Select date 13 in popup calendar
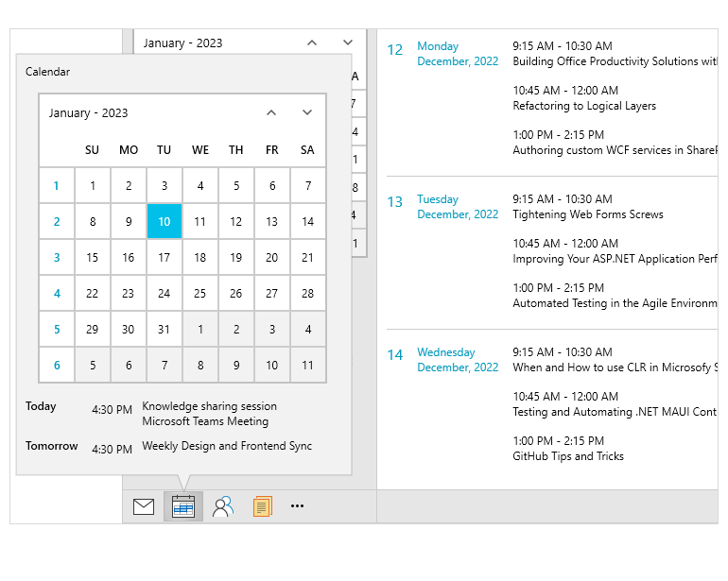728x581 pixels. (x=272, y=221)
